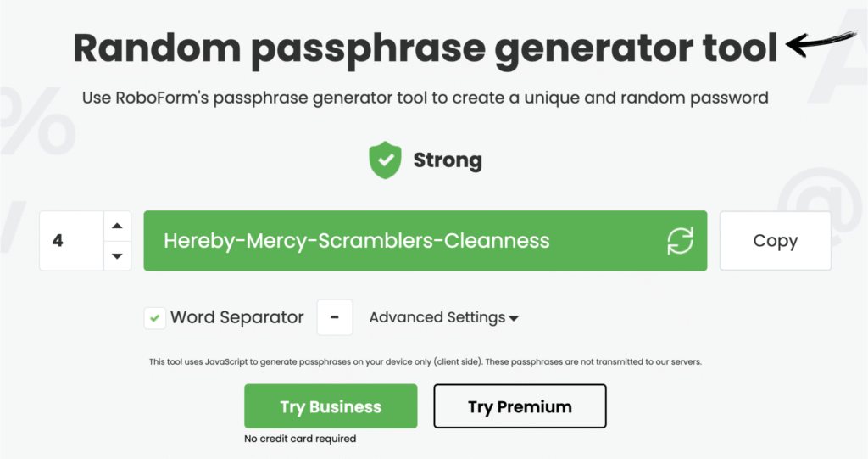Click the Word Separator label text
The width and height of the screenshot is (868, 459).
(x=236, y=318)
